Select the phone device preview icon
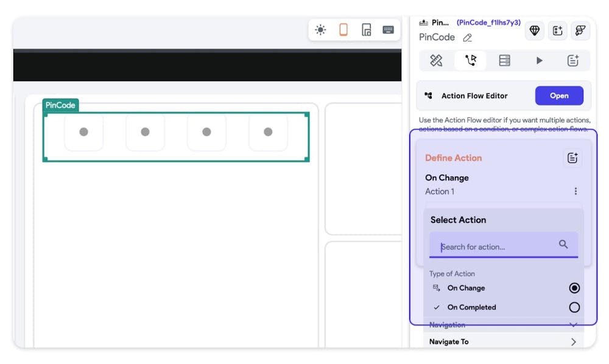Screen dimensions: 609x364 [x=343, y=30]
